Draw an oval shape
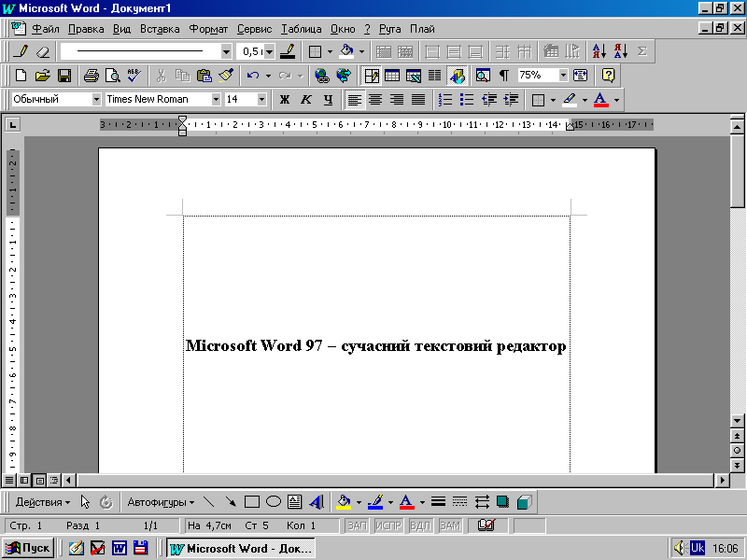Screen dimensions: 747x560 click(274, 502)
